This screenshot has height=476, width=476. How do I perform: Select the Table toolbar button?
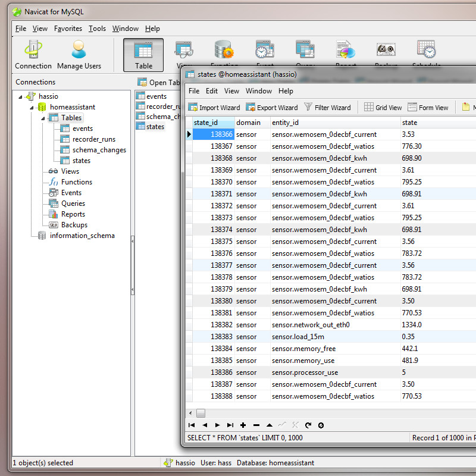click(143, 55)
